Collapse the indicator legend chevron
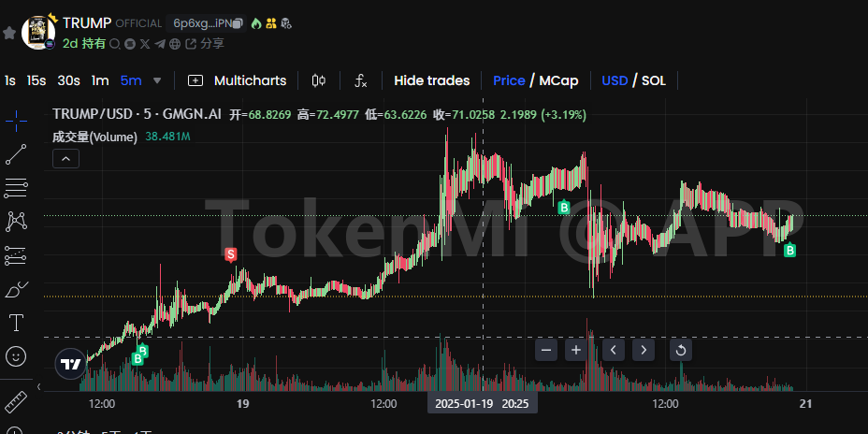Viewport: 868px width, 434px height. coord(65,159)
